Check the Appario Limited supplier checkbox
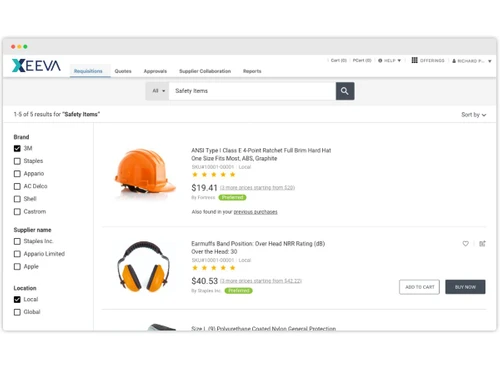This screenshot has height=375, width=500. click(x=17, y=254)
